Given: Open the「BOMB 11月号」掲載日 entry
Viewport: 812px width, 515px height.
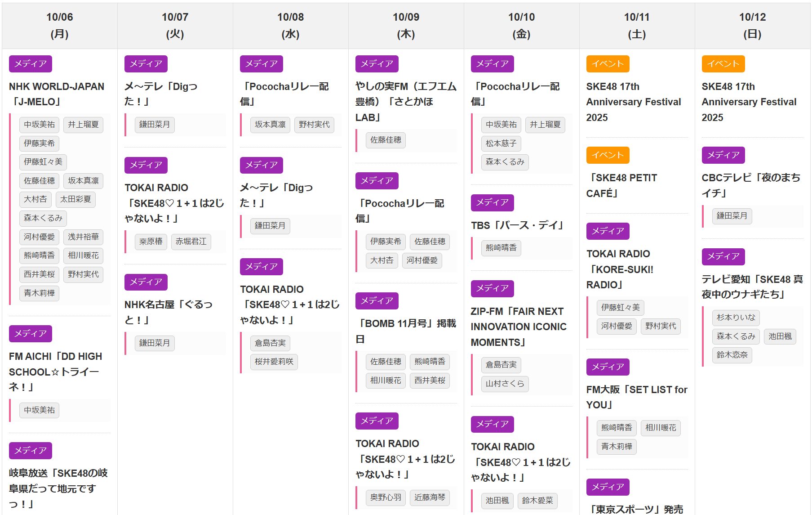Looking at the screenshot, I should tap(405, 331).
